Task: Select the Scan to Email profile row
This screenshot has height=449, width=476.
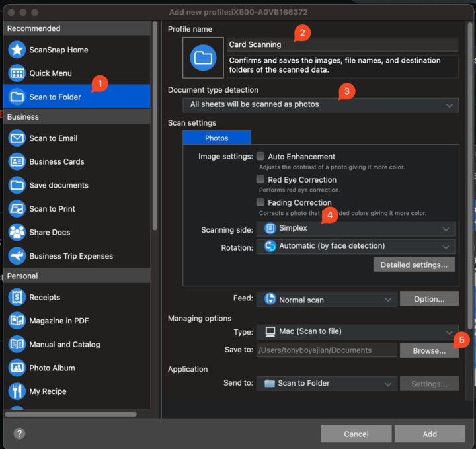Action: [x=77, y=138]
